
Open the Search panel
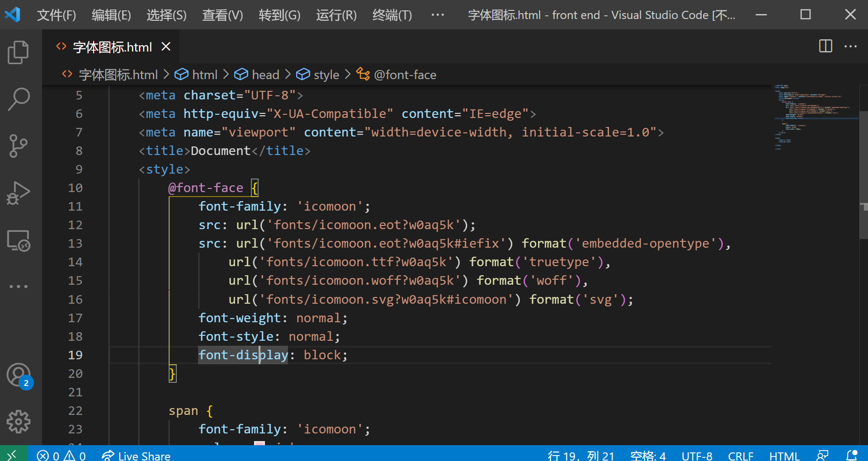pyautogui.click(x=19, y=99)
